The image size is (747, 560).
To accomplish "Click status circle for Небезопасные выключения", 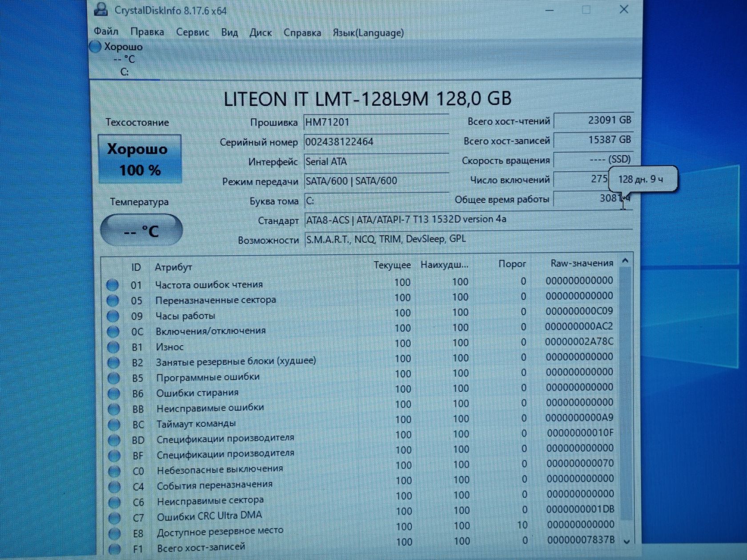I will [x=114, y=471].
